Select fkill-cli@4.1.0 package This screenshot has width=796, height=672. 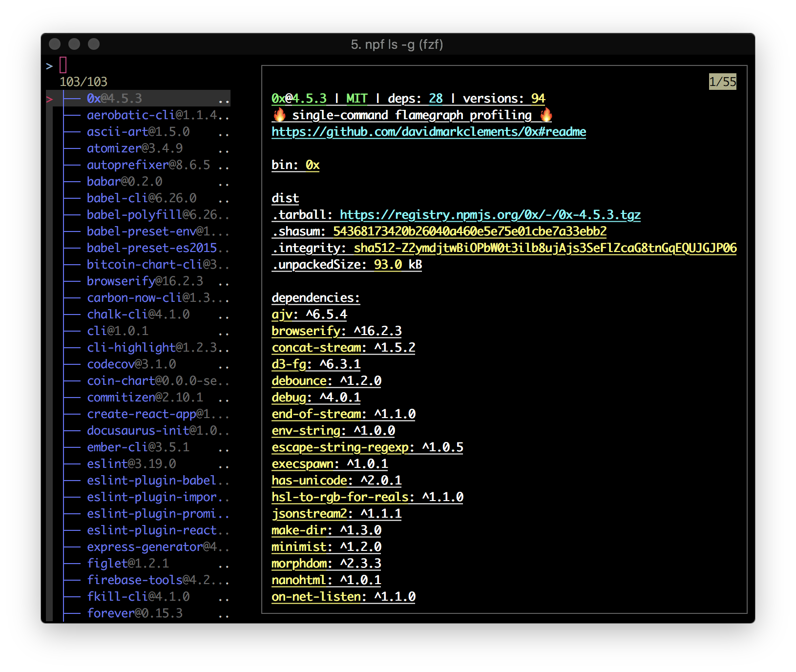138,597
